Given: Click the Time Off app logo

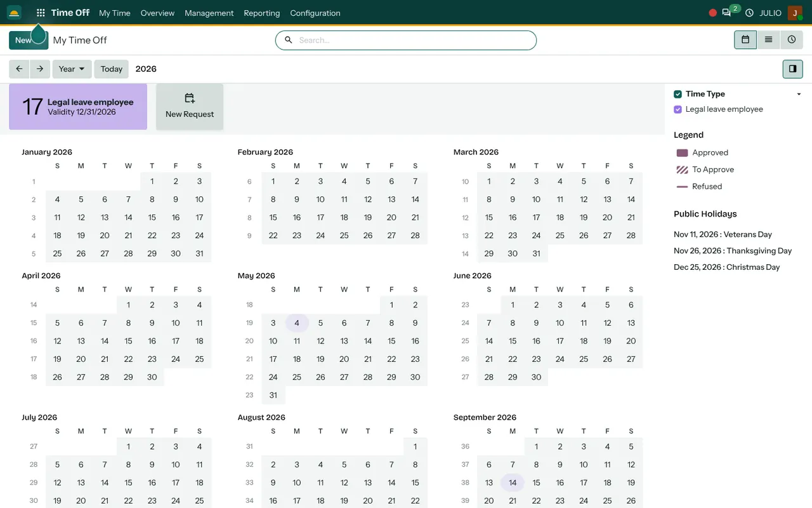Looking at the screenshot, I should pos(14,13).
